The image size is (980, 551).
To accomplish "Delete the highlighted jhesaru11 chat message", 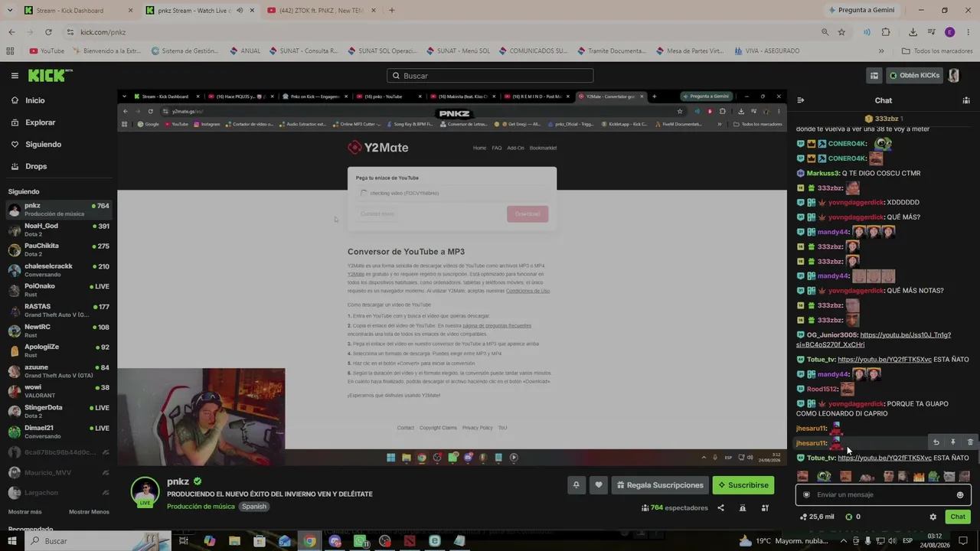I will pos(970,442).
